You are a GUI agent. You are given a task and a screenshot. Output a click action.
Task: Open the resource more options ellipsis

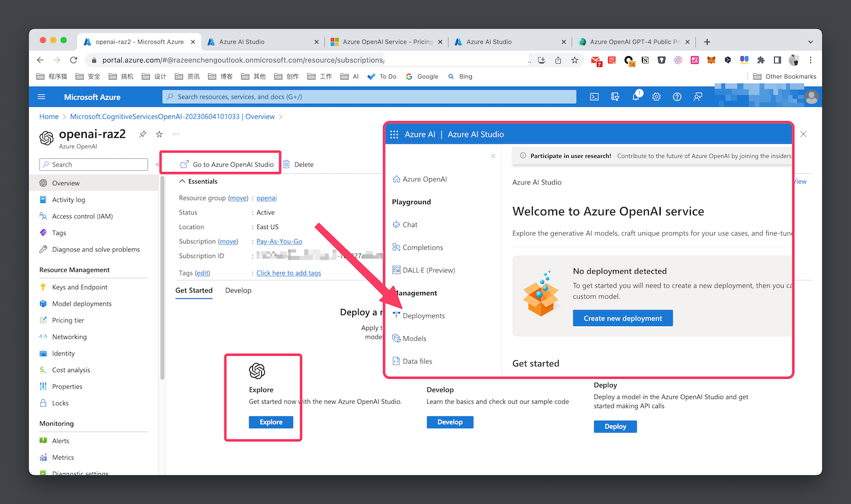[x=176, y=134]
